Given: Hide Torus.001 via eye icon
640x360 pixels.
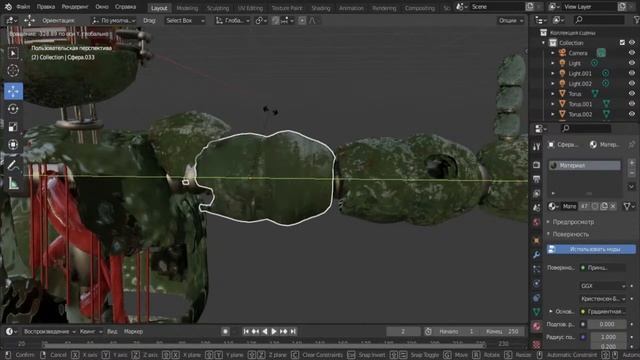Looking at the screenshot, I should point(632,104).
